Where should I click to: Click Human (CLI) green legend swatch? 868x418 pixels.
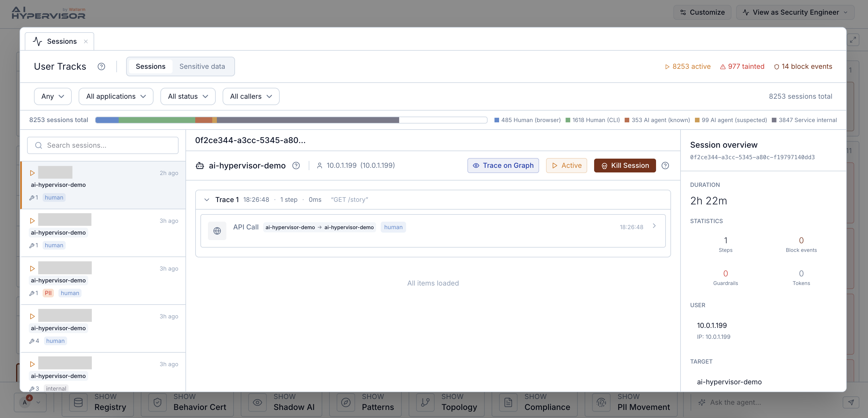[567, 120]
